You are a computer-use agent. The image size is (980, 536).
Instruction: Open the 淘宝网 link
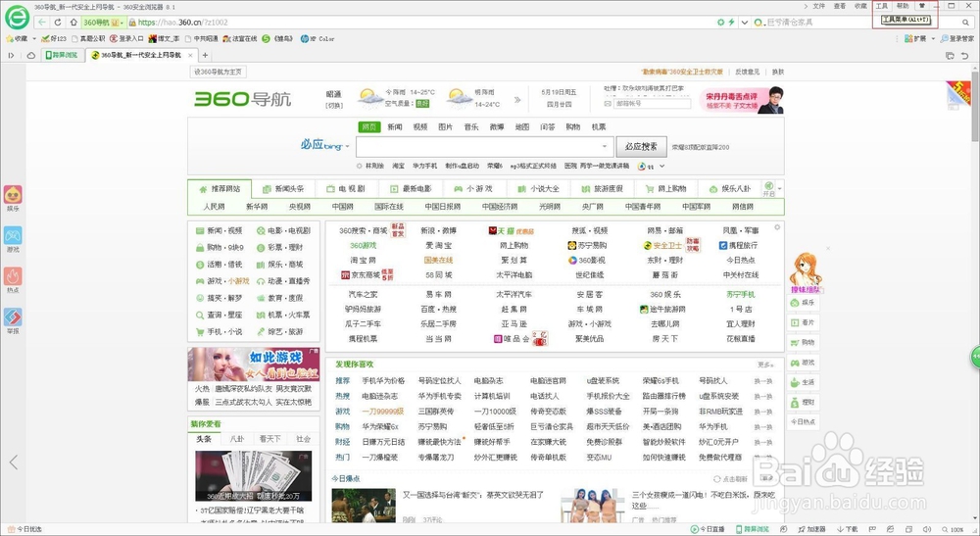point(364,260)
